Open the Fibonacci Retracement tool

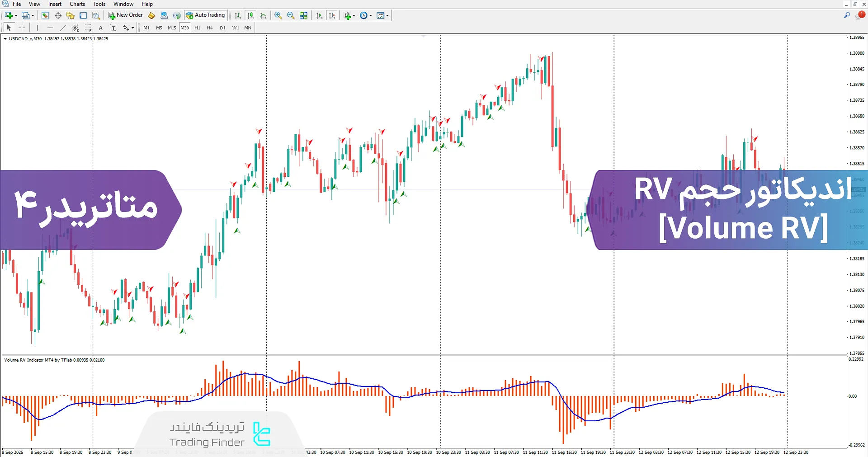click(x=75, y=28)
